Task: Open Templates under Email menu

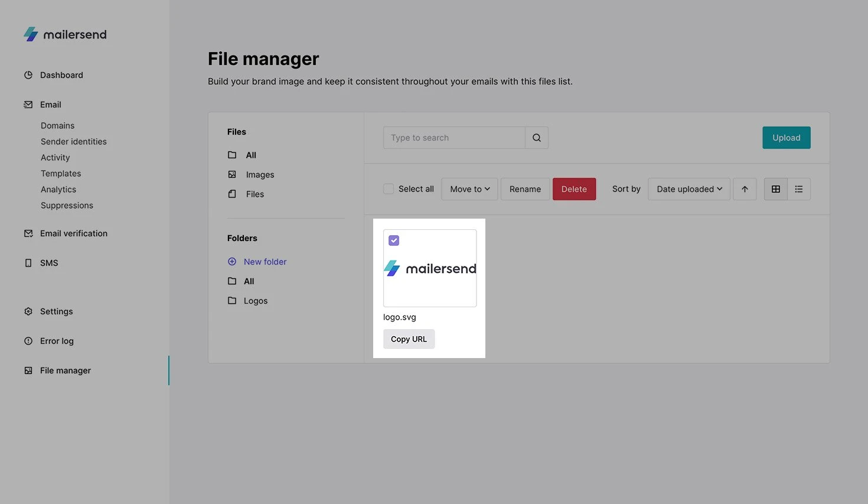Action: pos(61,174)
